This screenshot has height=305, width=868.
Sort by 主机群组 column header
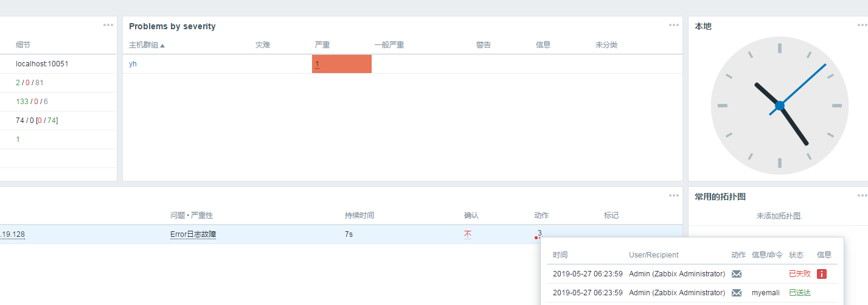[147, 45]
